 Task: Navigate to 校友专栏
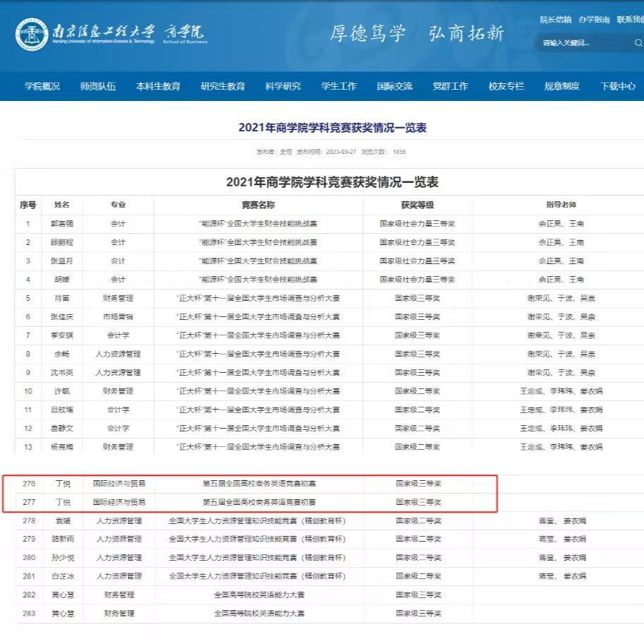tap(506, 86)
